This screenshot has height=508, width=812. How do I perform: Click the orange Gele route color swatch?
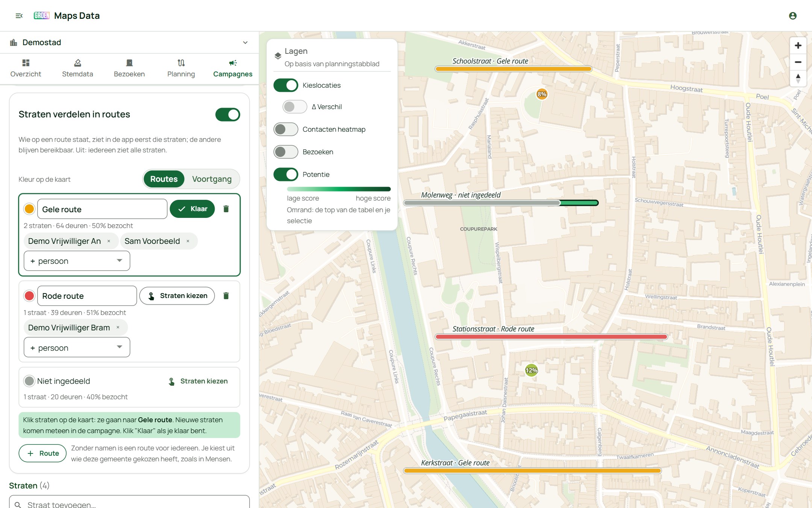[x=29, y=209]
